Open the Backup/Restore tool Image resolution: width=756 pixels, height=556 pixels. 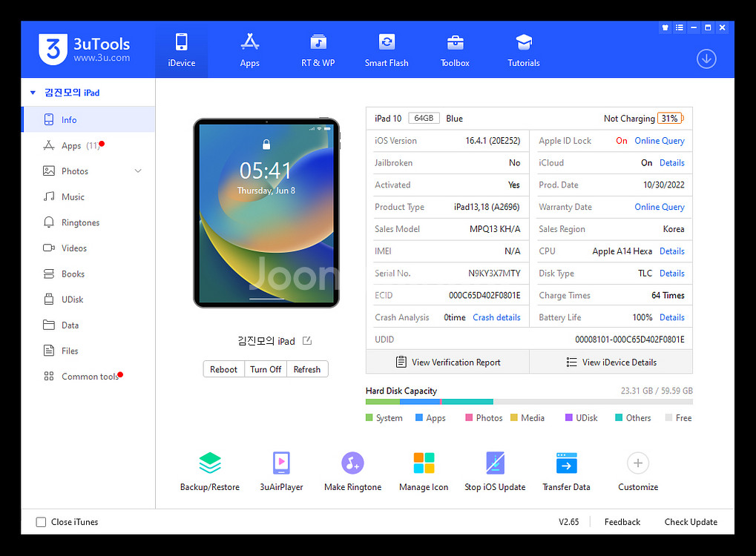[x=210, y=471]
